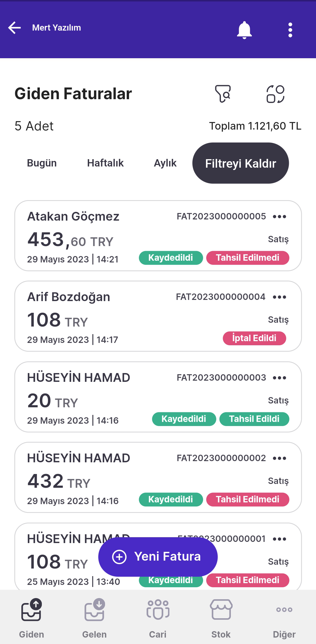Select the Bugün filter
The image size is (316, 644).
click(42, 163)
